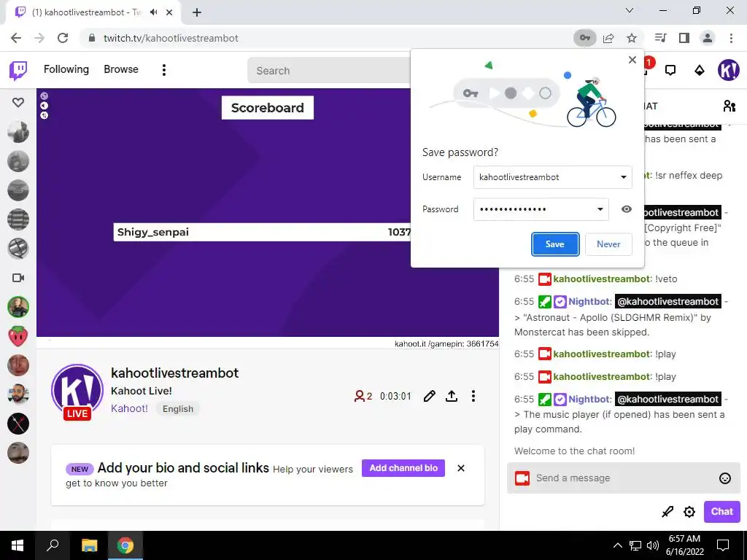
Task: Edit stream info with pencil icon
Action: coord(429,396)
